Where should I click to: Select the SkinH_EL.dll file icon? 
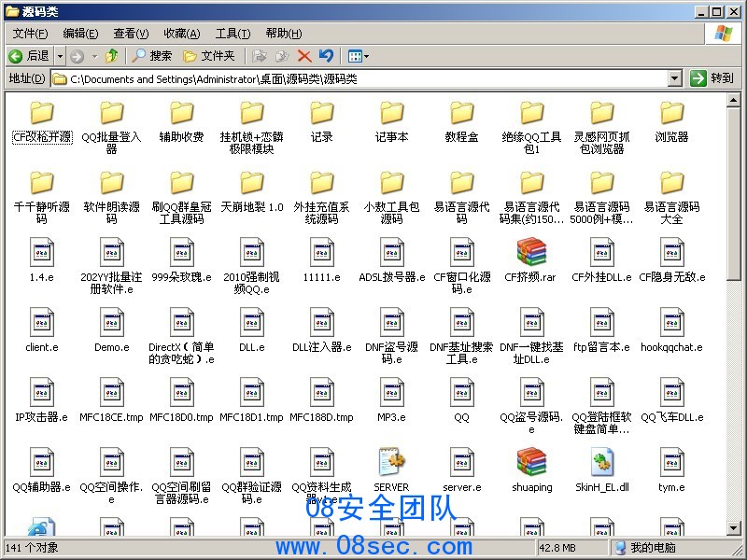(x=601, y=462)
